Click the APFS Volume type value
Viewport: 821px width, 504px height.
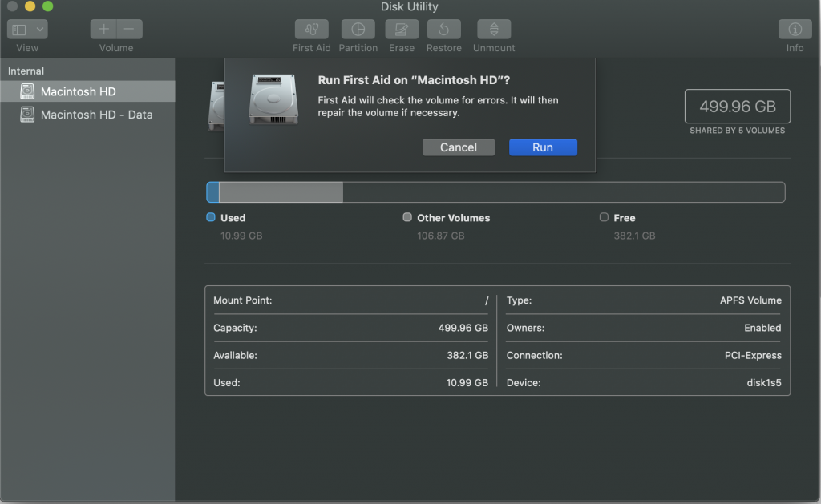tap(750, 300)
